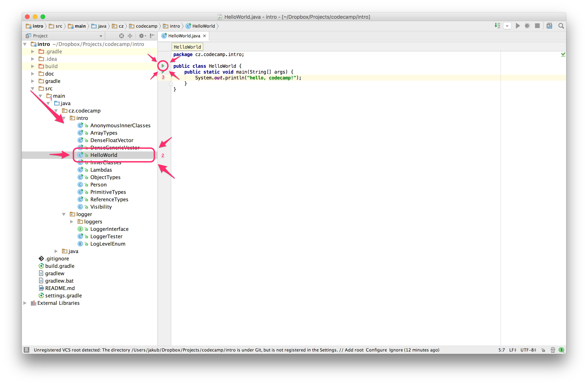Open the run configuration dropdown
This screenshot has height=385, width=588.
(507, 26)
